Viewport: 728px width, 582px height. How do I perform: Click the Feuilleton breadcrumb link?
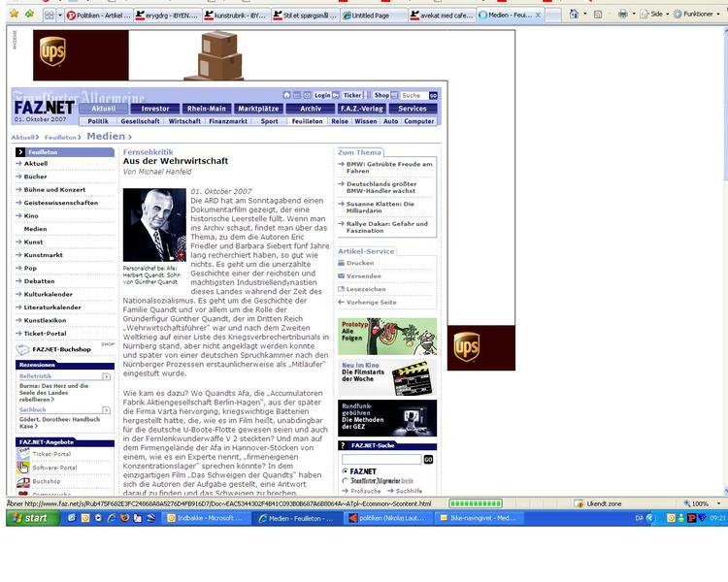point(60,138)
